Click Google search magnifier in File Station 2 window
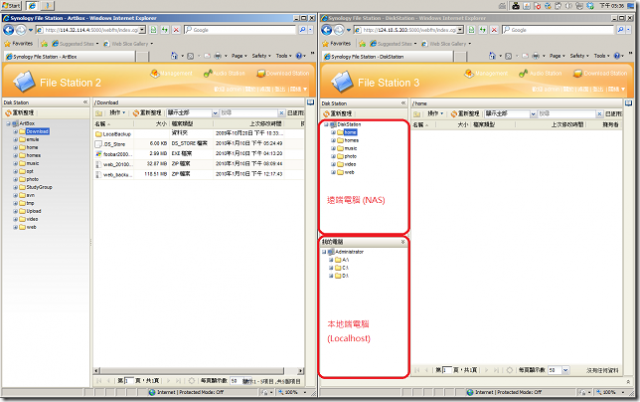The width and height of the screenshot is (640, 402). click(302, 30)
